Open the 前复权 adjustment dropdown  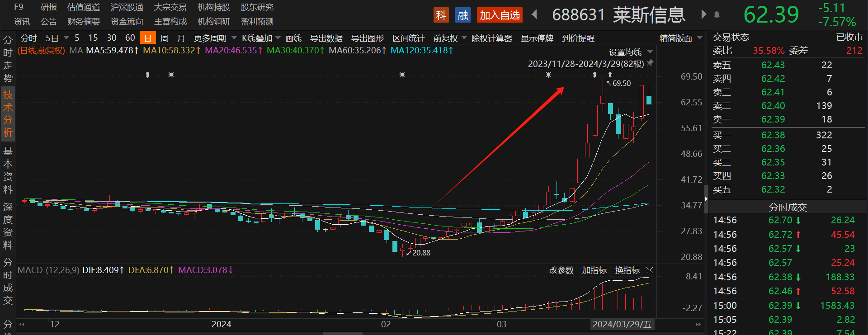(450, 38)
